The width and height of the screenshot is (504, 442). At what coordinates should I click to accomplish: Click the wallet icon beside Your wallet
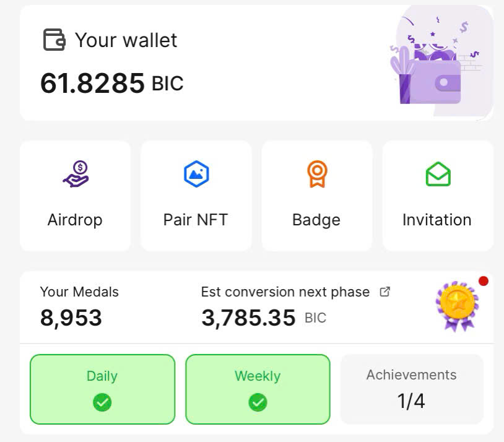coord(54,40)
